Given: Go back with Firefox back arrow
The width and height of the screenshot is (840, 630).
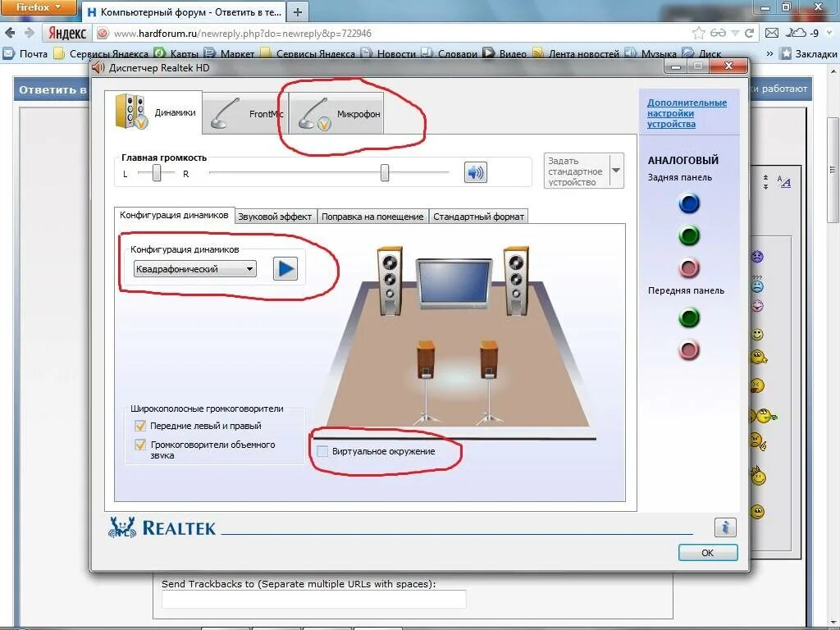Looking at the screenshot, I should [x=10, y=33].
